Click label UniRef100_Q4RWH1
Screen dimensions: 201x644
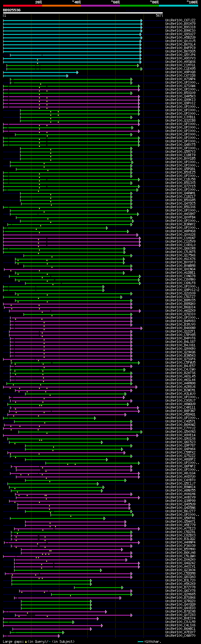coord(180,193)
